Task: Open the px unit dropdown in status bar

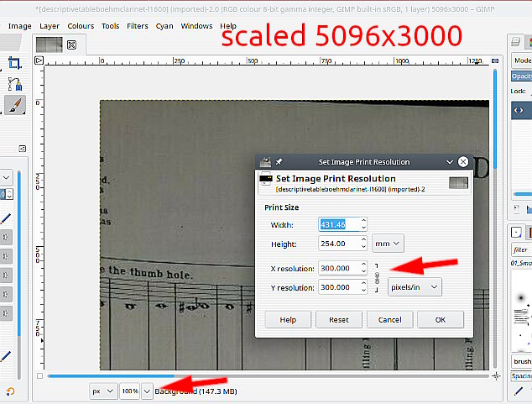Action: coord(103,391)
